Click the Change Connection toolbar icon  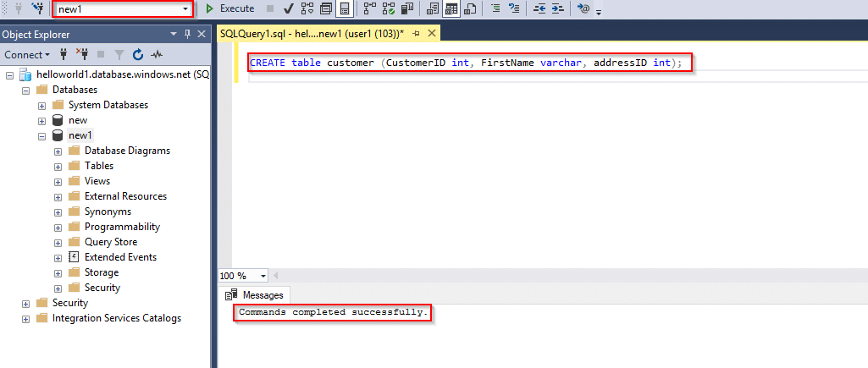(x=37, y=8)
